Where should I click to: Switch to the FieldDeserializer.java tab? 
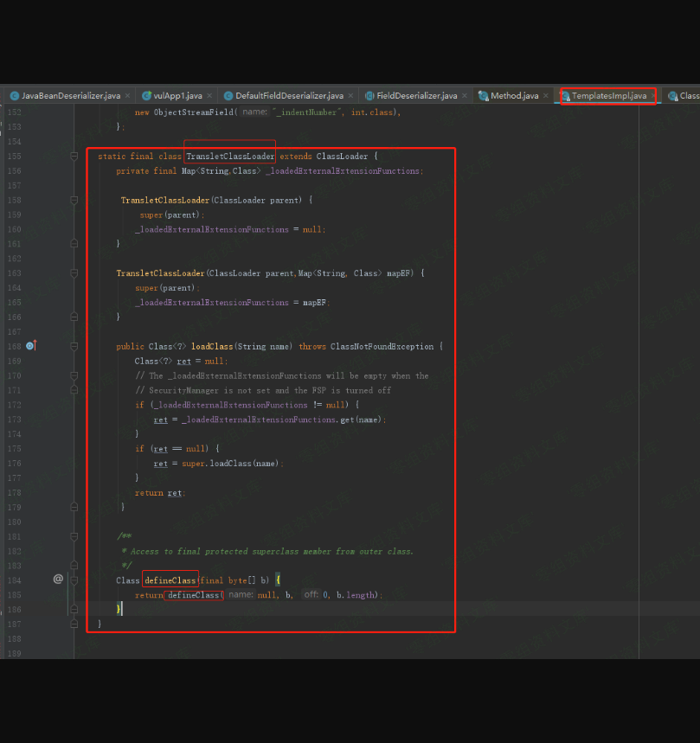416,96
